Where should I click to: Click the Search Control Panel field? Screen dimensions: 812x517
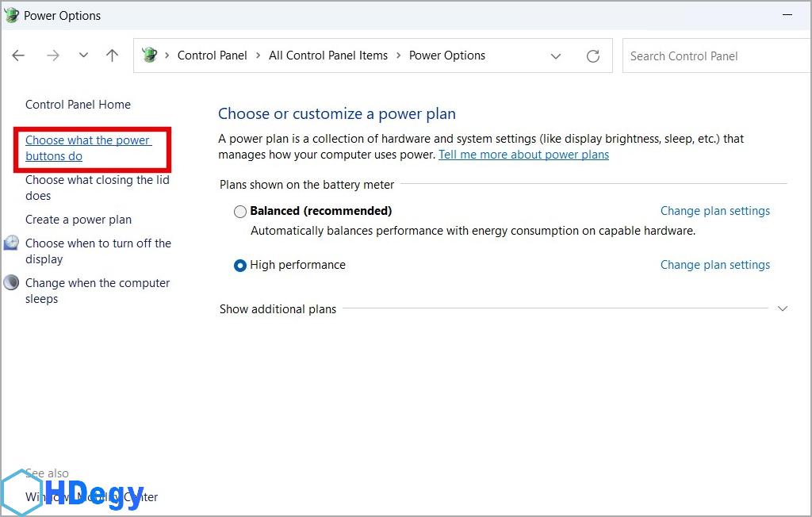point(714,56)
